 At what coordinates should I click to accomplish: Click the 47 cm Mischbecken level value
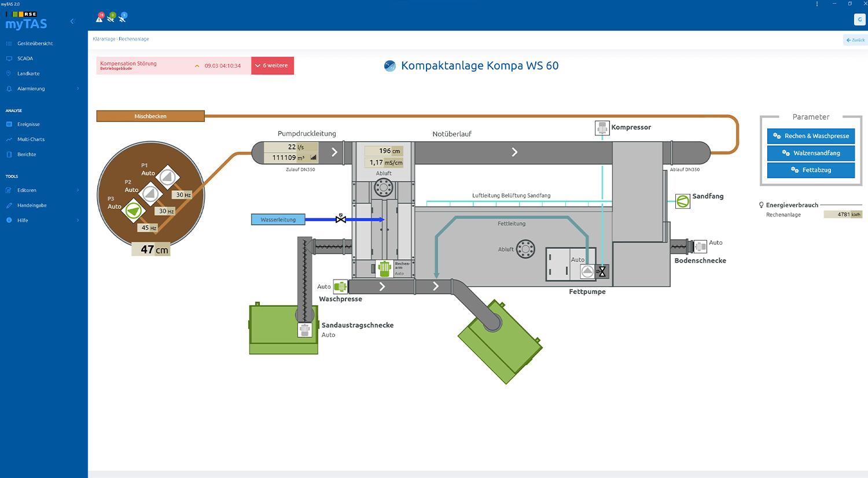point(151,249)
